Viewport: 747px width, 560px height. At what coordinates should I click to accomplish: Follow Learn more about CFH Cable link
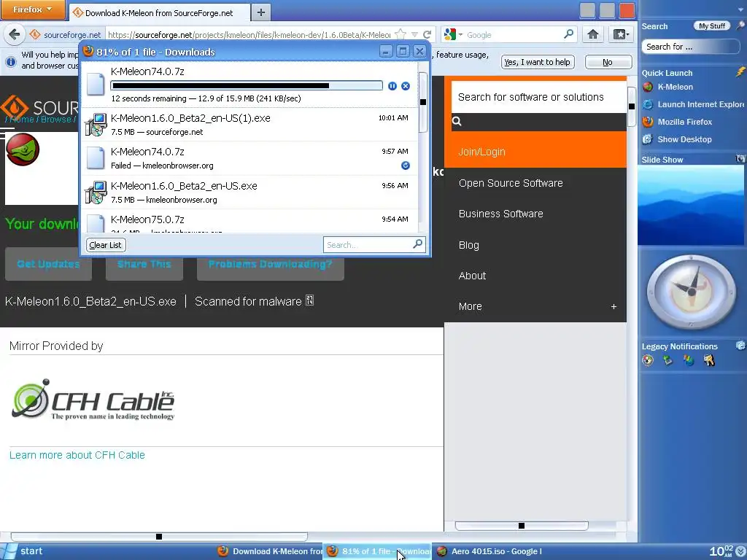(77, 455)
